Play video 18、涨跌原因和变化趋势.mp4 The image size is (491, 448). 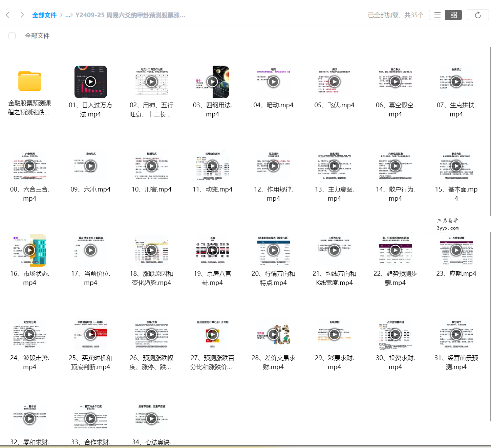tap(151, 250)
